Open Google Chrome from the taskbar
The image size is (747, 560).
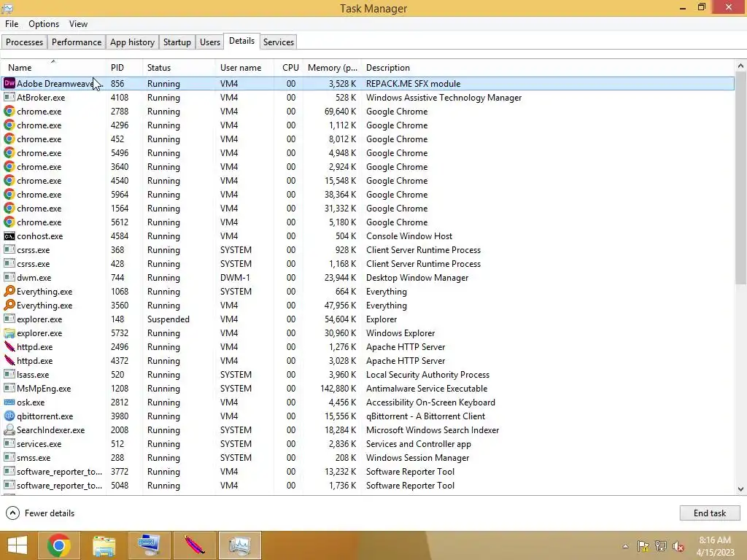click(x=59, y=545)
